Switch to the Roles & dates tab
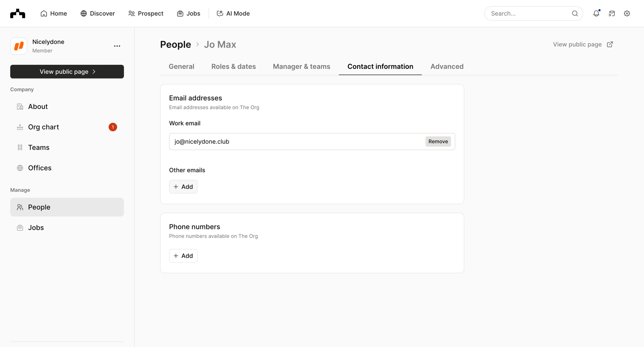This screenshot has width=644, height=347. pyautogui.click(x=233, y=67)
